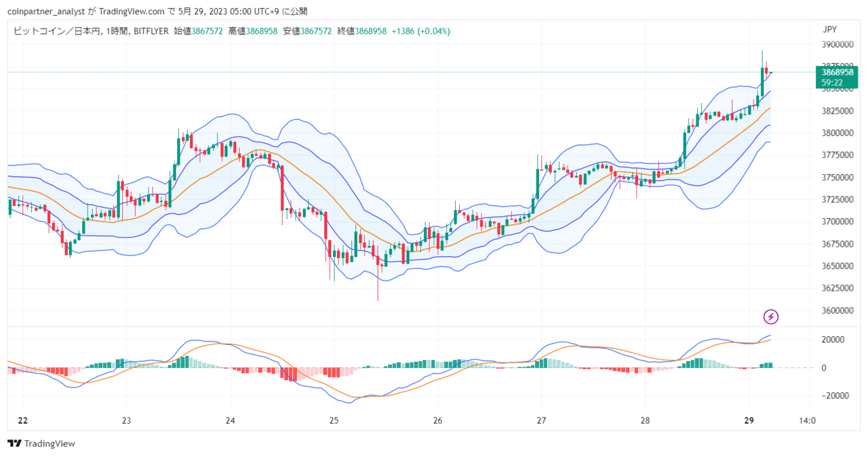The image size is (868, 456).
Task: Click the TradingView logo at bottom left
Action: (x=41, y=443)
